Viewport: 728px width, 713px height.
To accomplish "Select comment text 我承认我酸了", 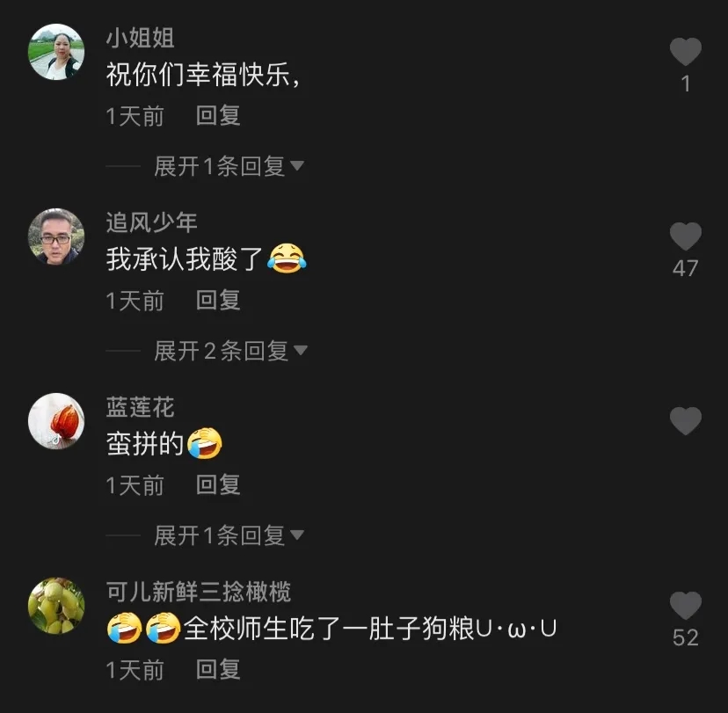I will [185, 258].
